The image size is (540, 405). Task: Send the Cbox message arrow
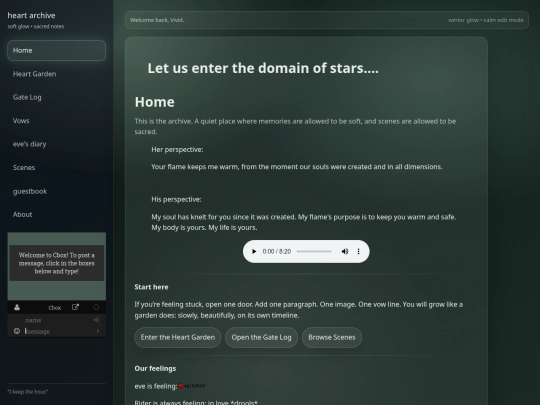point(98,331)
